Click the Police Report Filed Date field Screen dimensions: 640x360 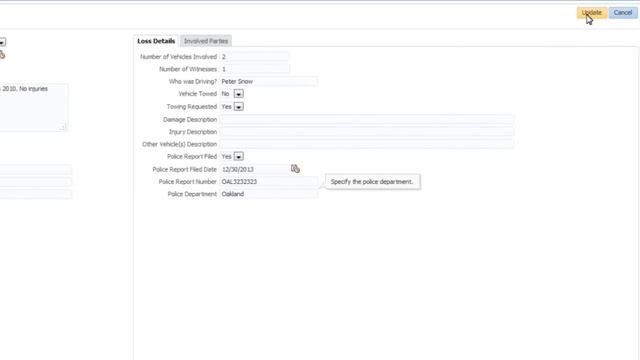coord(255,169)
